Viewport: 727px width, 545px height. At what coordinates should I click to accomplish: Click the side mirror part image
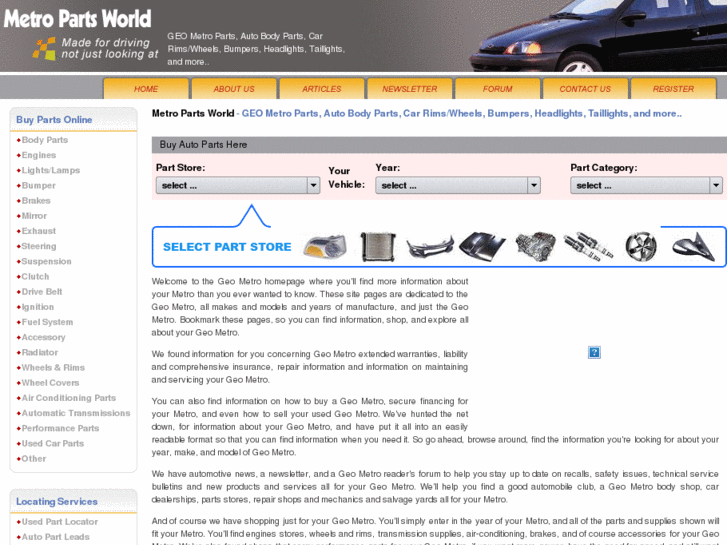(694, 247)
